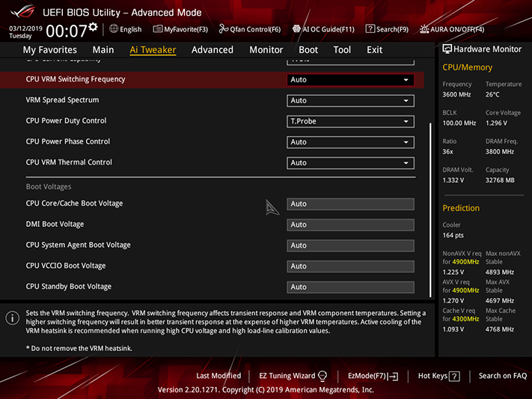Viewport: 532px width, 399px height.
Task: Select VRM Spread Spectrum label
Action: click(62, 100)
